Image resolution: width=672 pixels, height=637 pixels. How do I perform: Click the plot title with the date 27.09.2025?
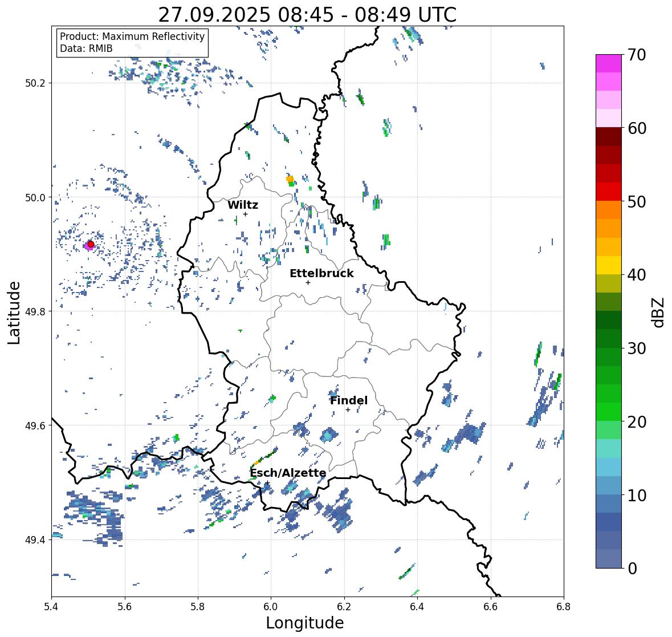point(307,15)
